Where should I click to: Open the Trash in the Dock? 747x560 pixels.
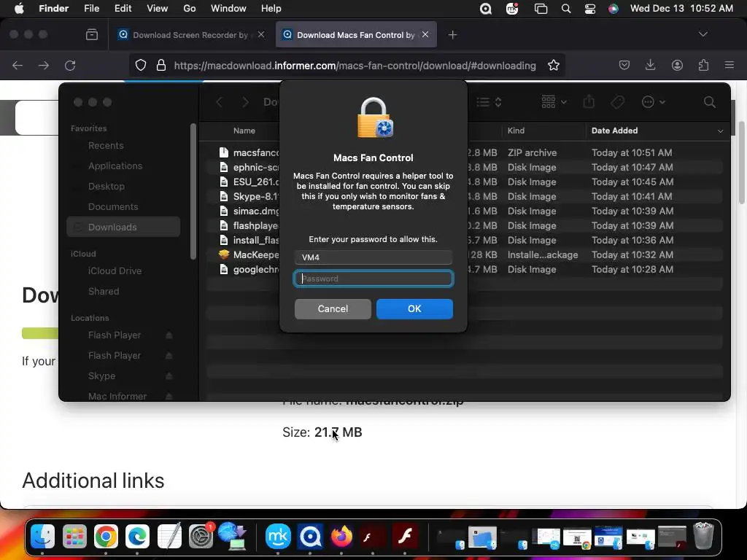point(704,536)
